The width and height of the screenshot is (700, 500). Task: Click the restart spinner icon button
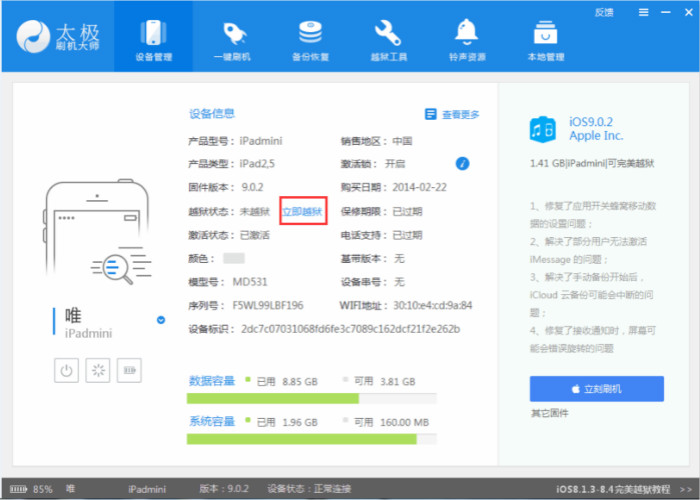tap(98, 371)
